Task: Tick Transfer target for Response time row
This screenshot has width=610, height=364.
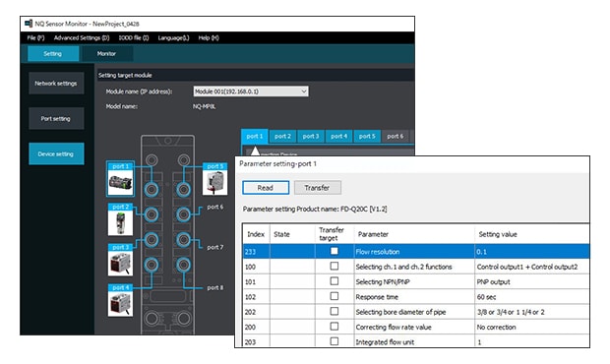Action: click(335, 296)
